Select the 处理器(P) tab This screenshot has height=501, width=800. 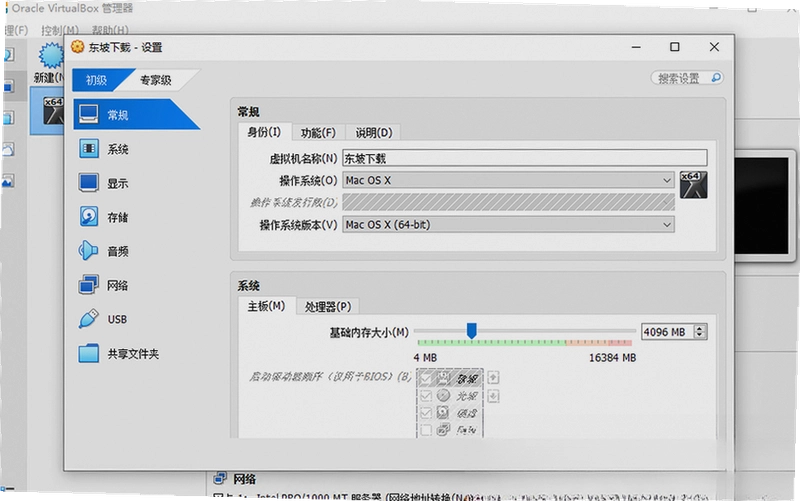coord(328,307)
